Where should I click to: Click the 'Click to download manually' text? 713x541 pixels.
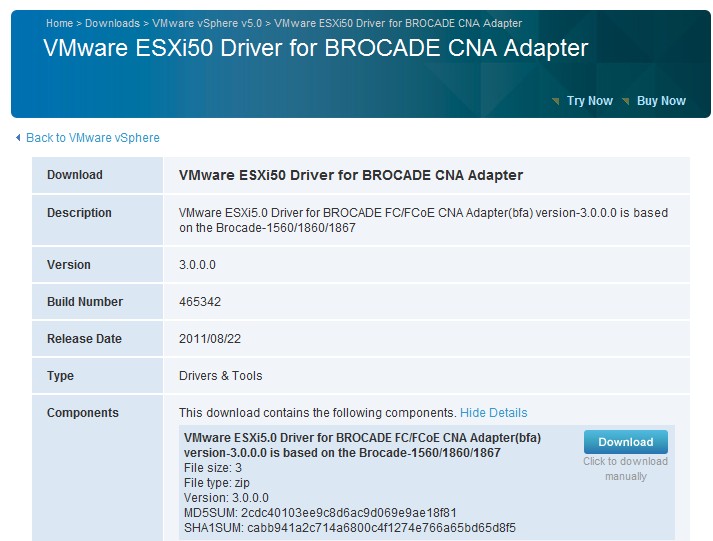click(626, 469)
